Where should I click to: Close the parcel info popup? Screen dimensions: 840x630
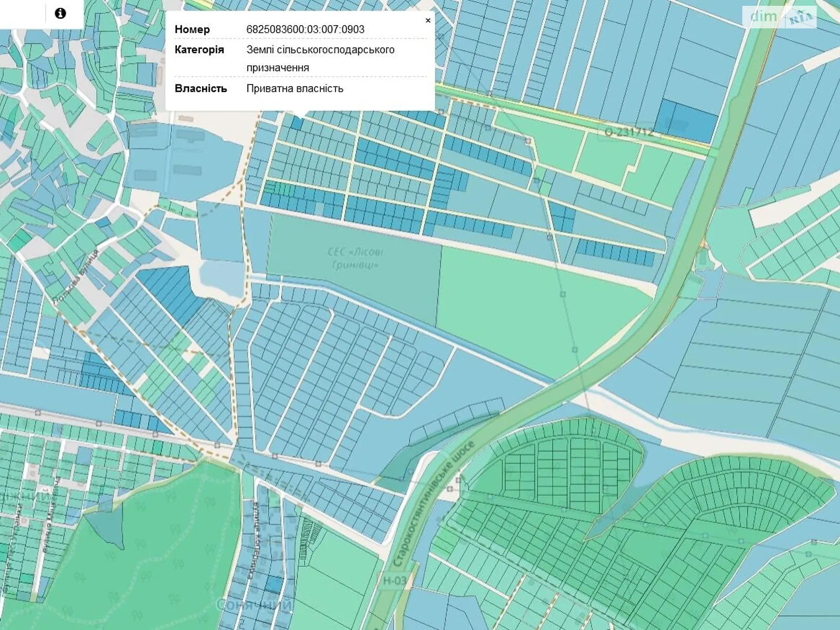[x=428, y=20]
